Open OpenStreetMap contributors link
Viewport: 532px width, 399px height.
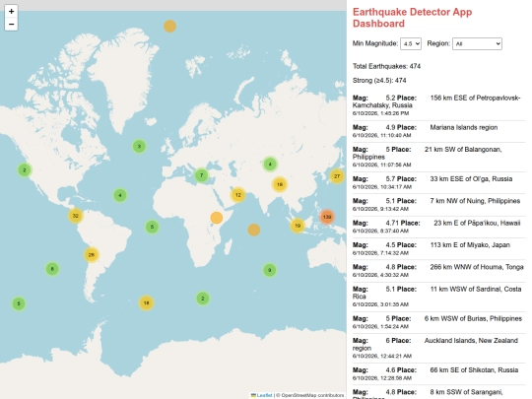point(312,395)
